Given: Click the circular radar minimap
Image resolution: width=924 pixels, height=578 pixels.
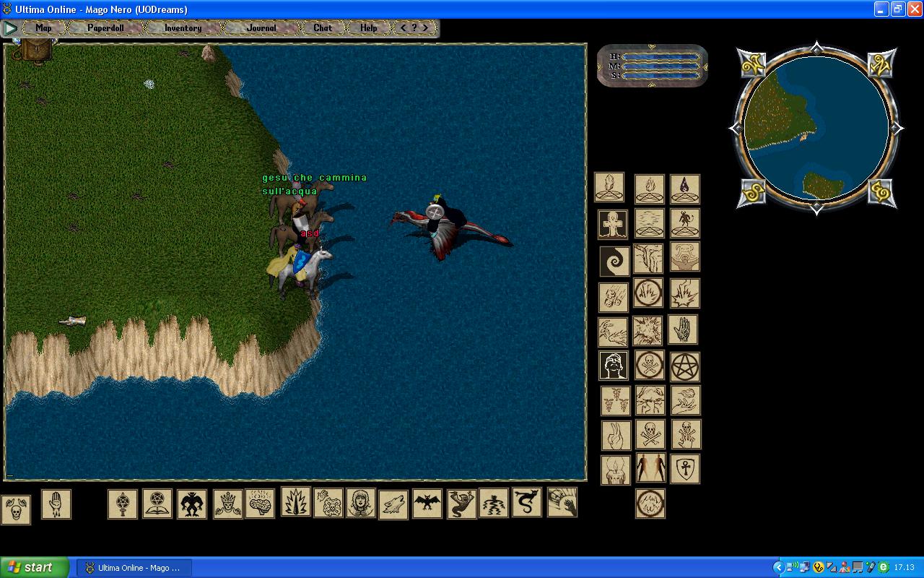Looking at the screenshot, I should pyautogui.click(x=816, y=129).
